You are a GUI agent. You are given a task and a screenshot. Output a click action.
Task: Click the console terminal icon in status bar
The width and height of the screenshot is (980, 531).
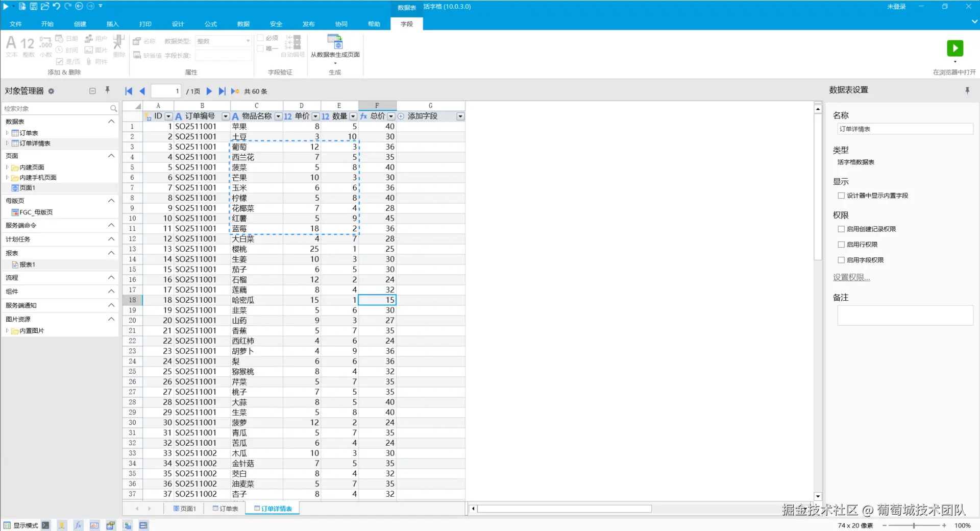click(45, 525)
